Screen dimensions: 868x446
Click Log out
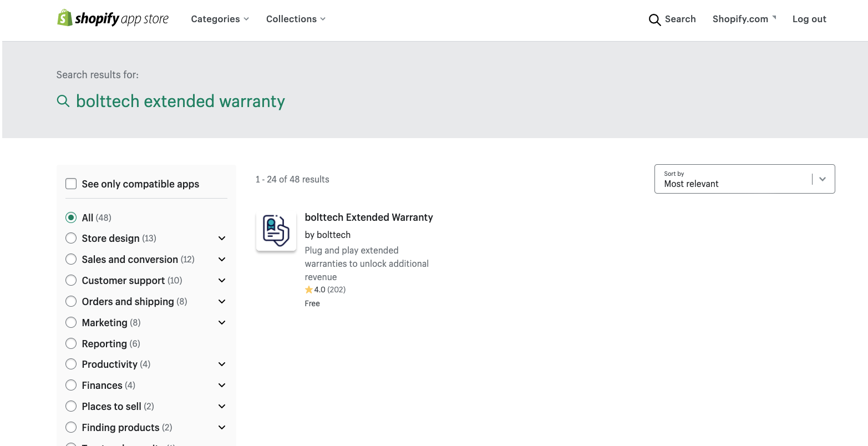tap(809, 19)
